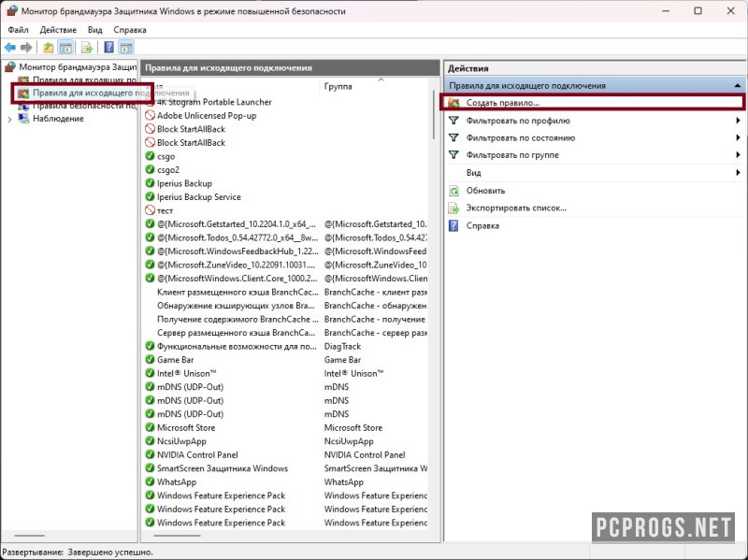
Task: Click the console tree horizontal scrollbar thumb
Action: click(30, 536)
